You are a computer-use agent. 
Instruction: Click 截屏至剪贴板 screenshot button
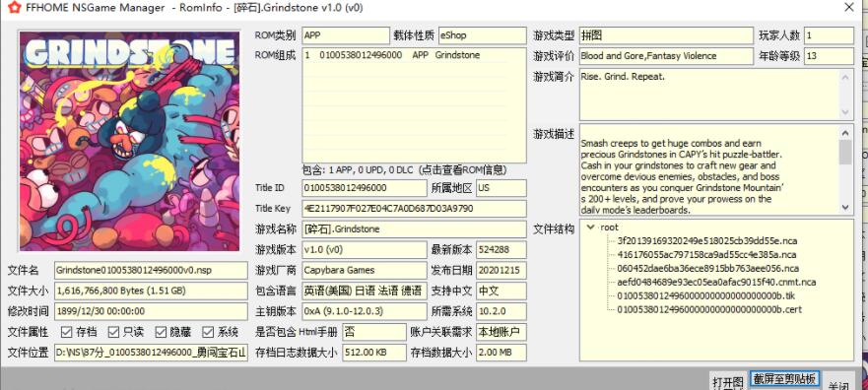784,378
